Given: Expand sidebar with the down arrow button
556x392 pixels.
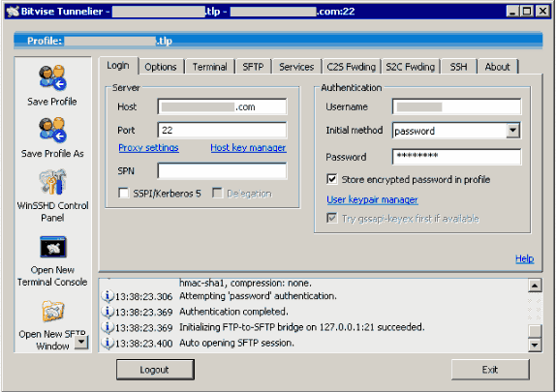Looking at the screenshot, I should click(81, 342).
